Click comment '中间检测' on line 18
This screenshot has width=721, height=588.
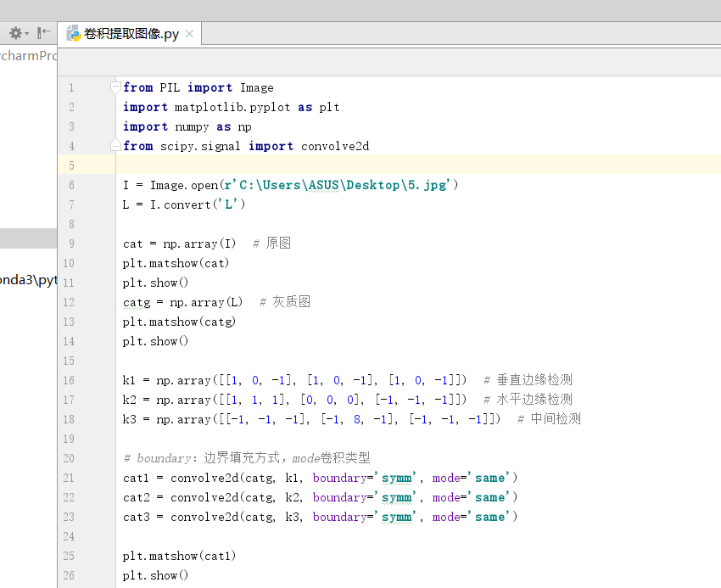pyautogui.click(x=556, y=418)
